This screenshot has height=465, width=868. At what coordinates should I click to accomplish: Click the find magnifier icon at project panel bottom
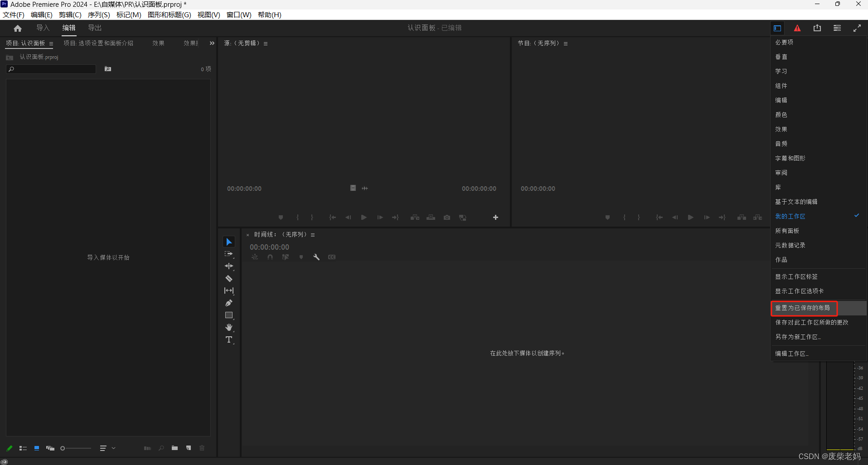coord(161,448)
